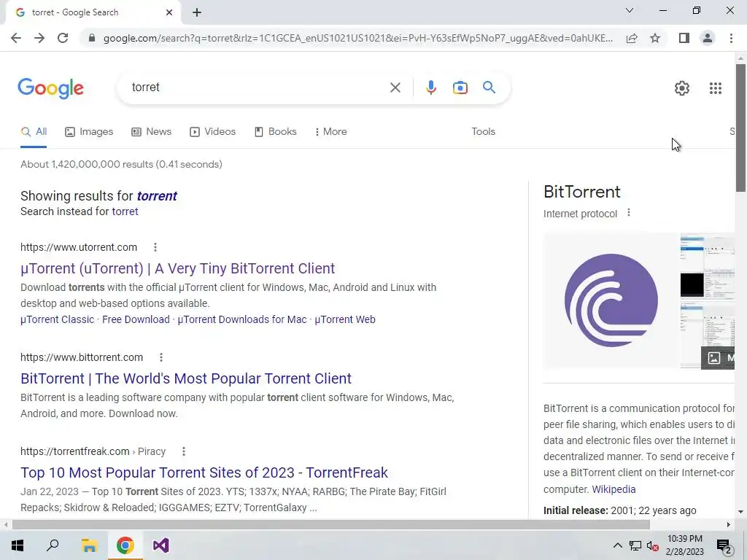This screenshot has height=560, width=747.
Task: Click the browser forward arrow
Action: coord(39,38)
